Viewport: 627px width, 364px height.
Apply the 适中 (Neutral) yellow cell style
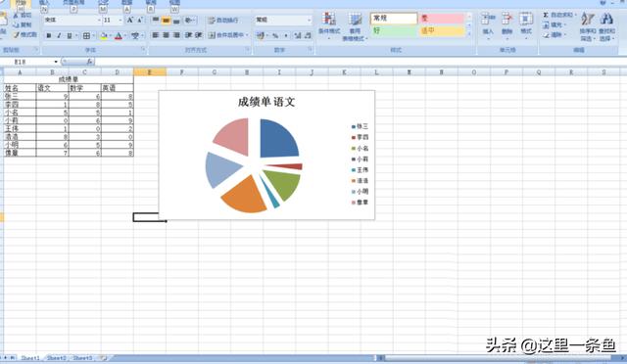point(442,30)
